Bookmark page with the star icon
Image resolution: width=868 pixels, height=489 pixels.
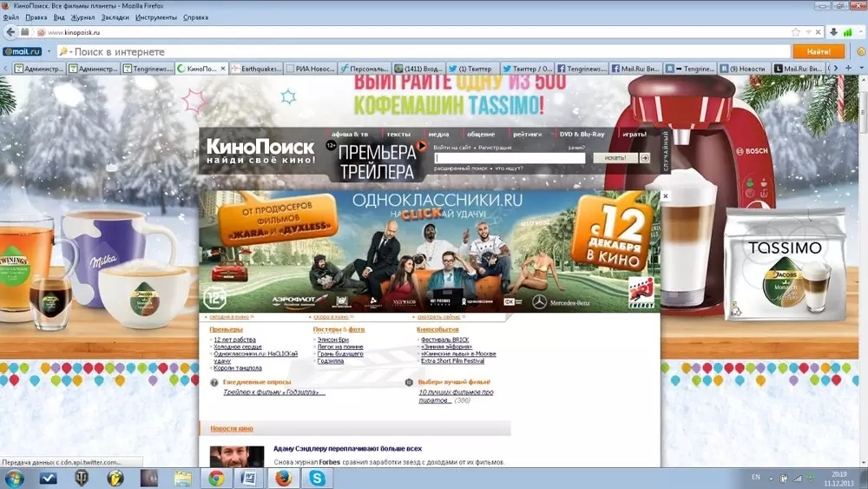point(796,32)
